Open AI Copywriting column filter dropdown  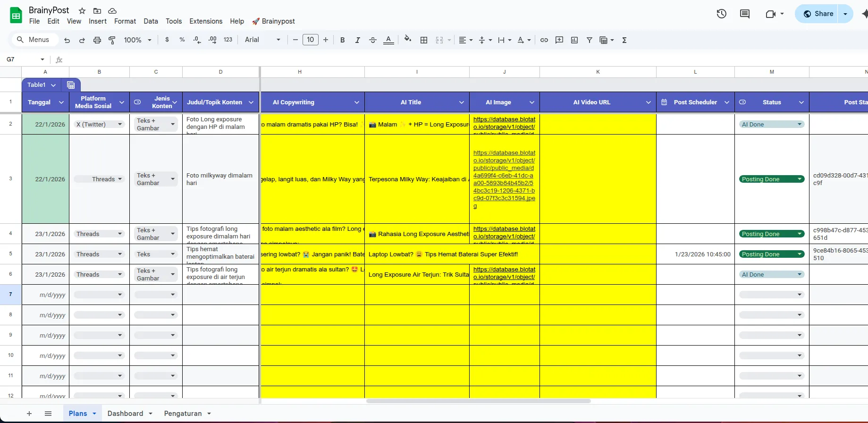pos(357,102)
